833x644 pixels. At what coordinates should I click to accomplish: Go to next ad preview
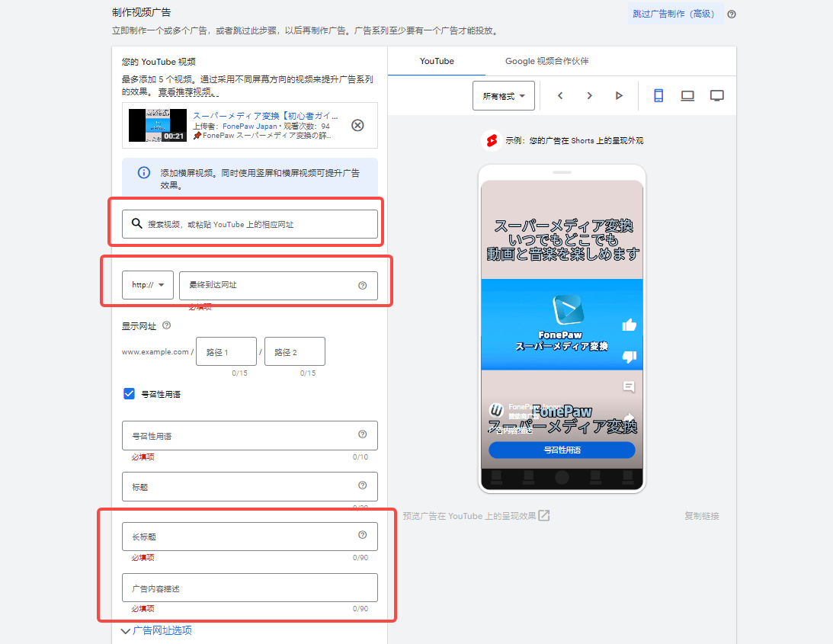tap(589, 96)
